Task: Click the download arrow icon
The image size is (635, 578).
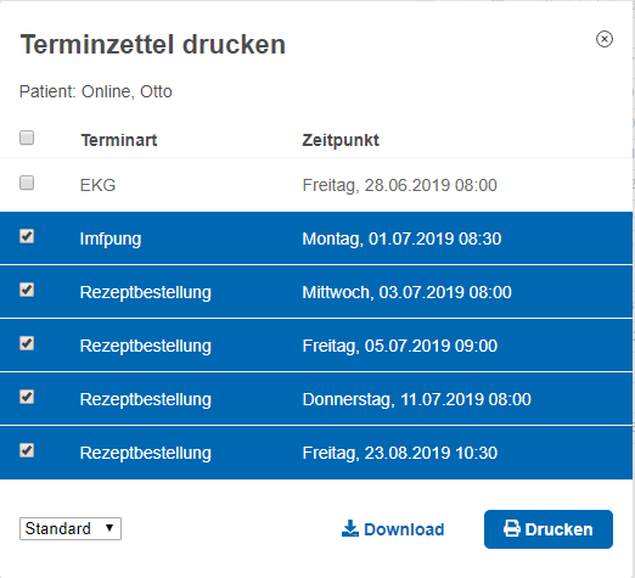Action: (350, 529)
